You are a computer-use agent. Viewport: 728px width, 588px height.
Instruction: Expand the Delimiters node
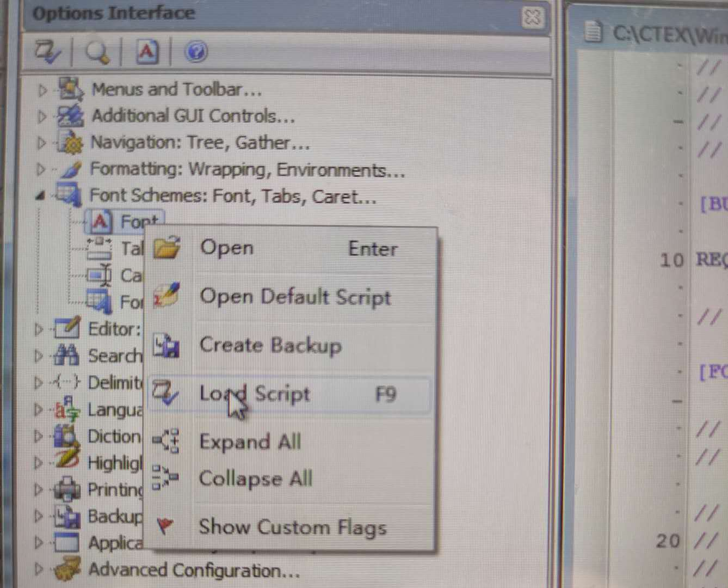point(39,383)
